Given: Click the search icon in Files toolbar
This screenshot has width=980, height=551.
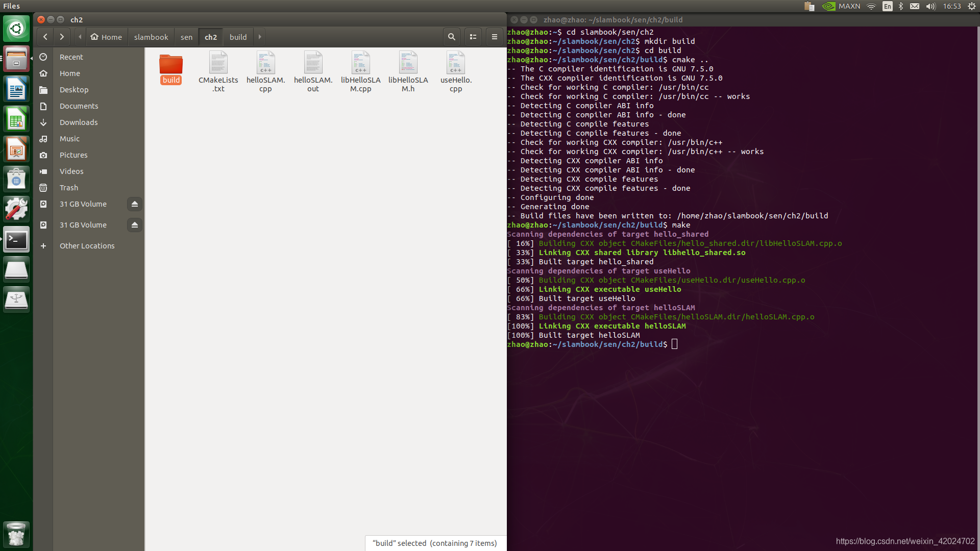Looking at the screenshot, I should click(451, 37).
